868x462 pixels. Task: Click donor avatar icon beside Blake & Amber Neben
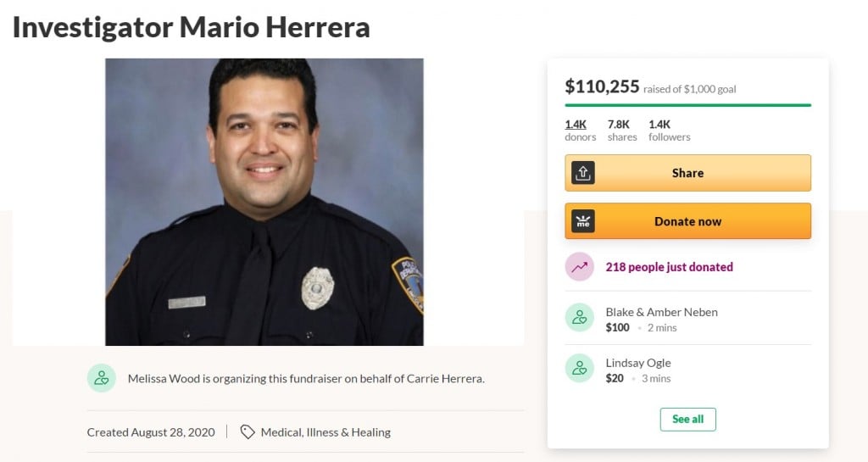click(580, 318)
